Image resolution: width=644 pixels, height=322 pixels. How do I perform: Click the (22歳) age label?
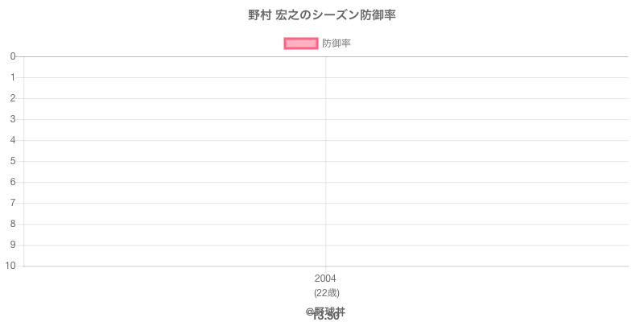tap(325, 292)
